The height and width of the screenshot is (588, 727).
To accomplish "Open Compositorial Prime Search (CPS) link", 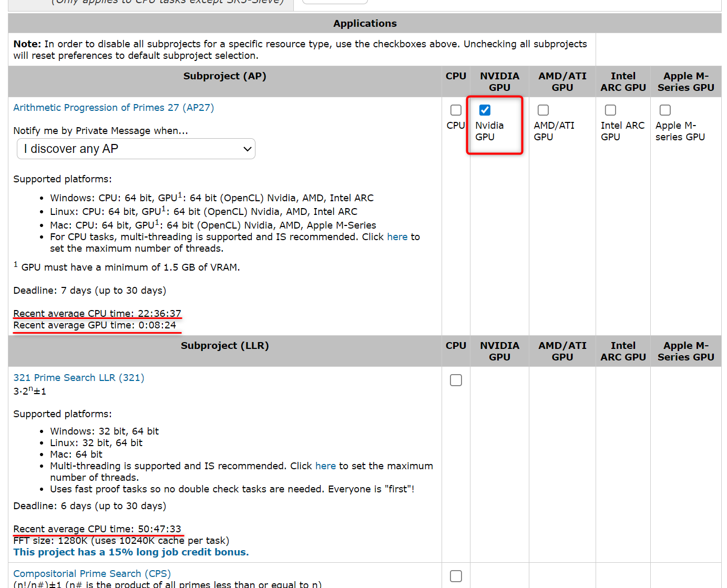I will [x=92, y=574].
